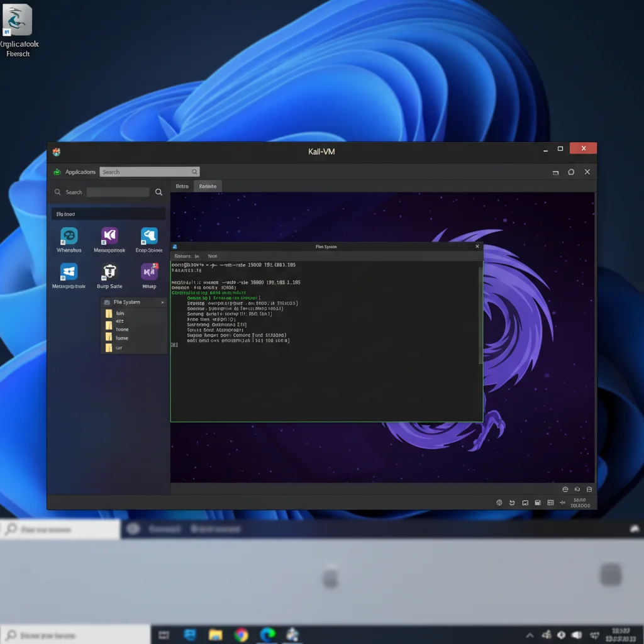
Task: Open the Metasppitook launcher icon
Action: (109, 236)
